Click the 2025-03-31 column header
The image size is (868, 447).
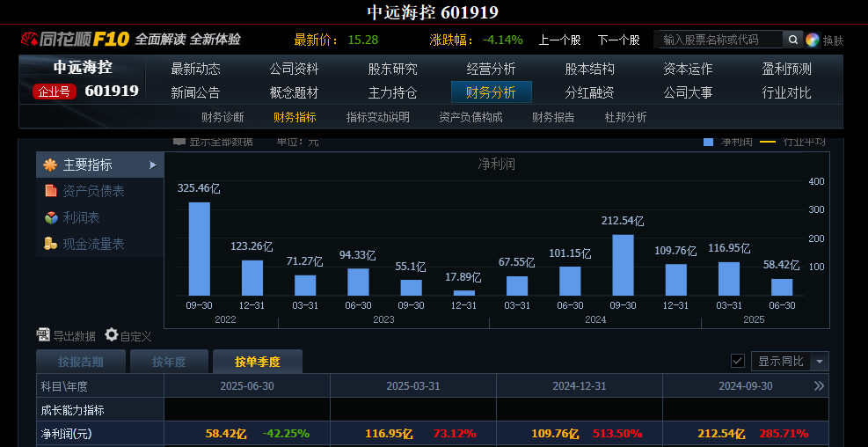point(413,386)
